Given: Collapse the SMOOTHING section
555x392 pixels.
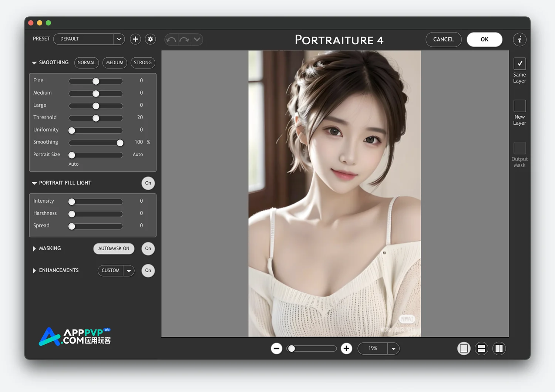Looking at the screenshot, I should pyautogui.click(x=34, y=63).
